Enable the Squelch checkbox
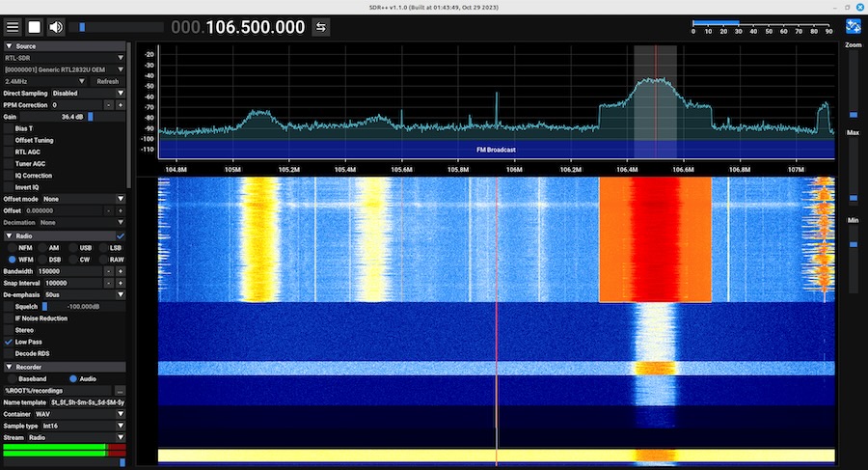The image size is (868, 470). click(9, 307)
